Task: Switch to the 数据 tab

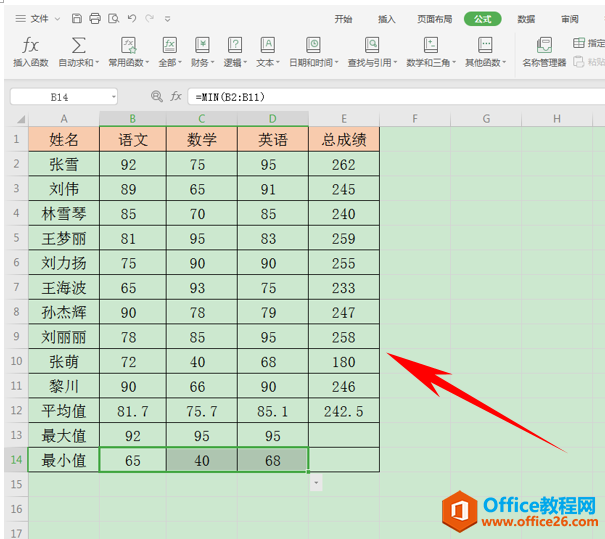Action: (526, 19)
